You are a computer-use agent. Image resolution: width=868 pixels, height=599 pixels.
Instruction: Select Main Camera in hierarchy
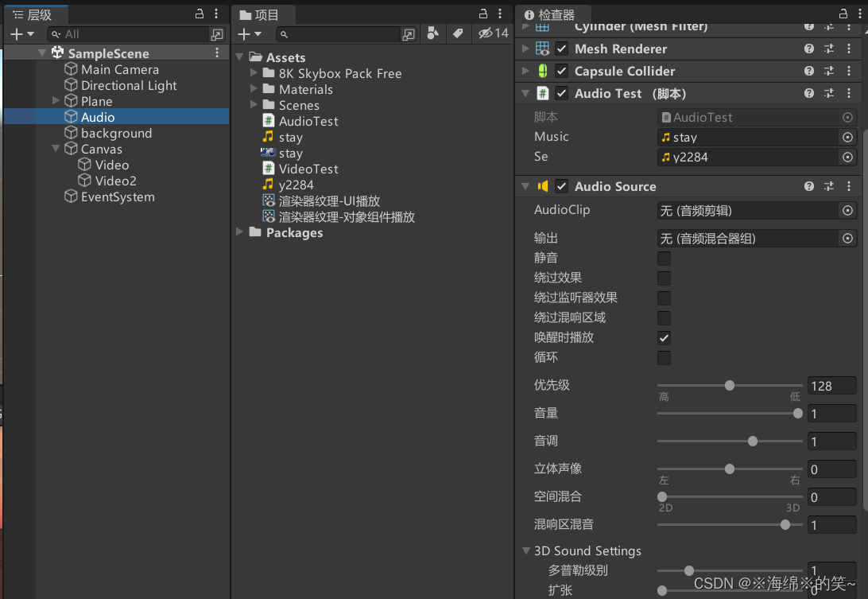tap(120, 69)
